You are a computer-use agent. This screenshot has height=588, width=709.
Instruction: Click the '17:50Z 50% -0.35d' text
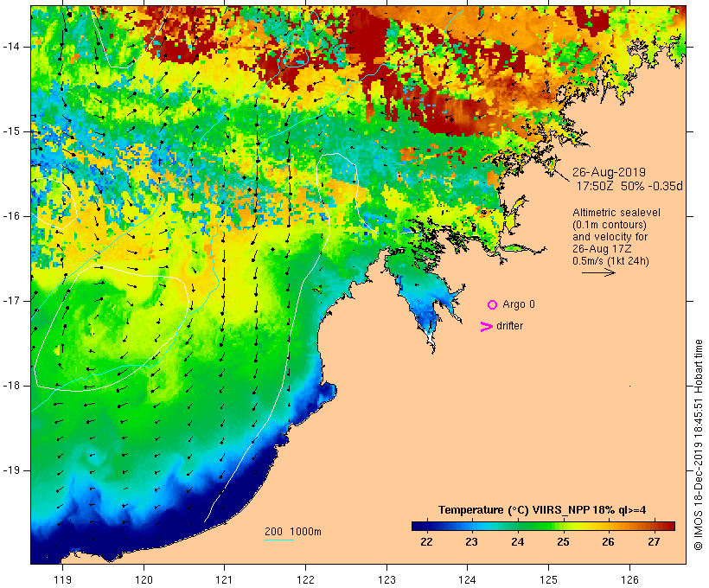[x=629, y=186]
